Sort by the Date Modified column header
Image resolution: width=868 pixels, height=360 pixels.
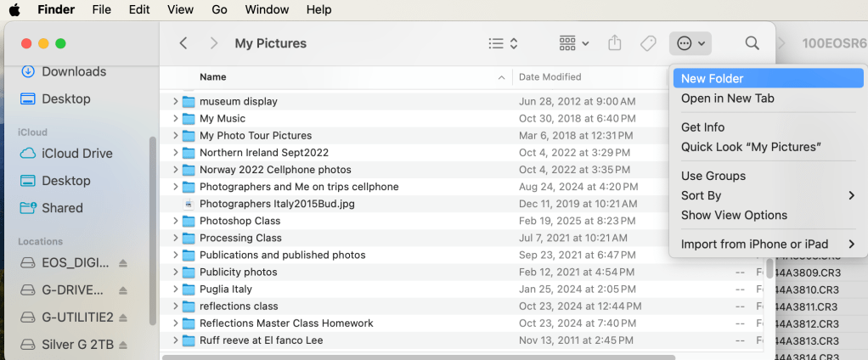click(550, 77)
